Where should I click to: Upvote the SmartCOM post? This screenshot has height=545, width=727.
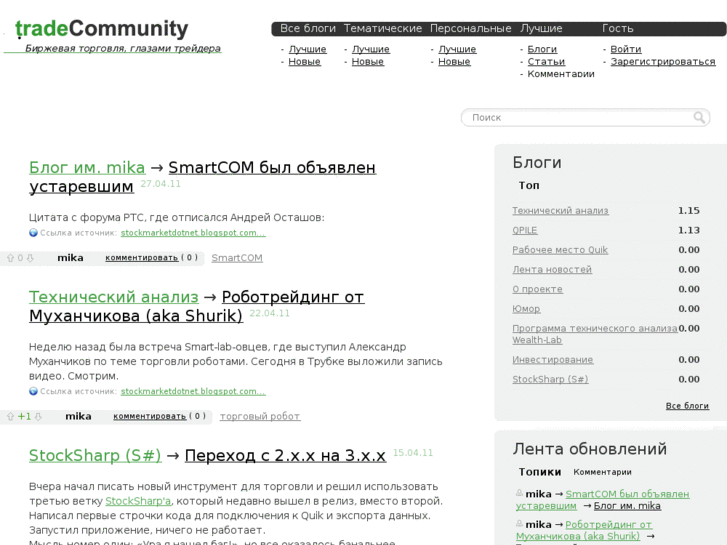10,258
